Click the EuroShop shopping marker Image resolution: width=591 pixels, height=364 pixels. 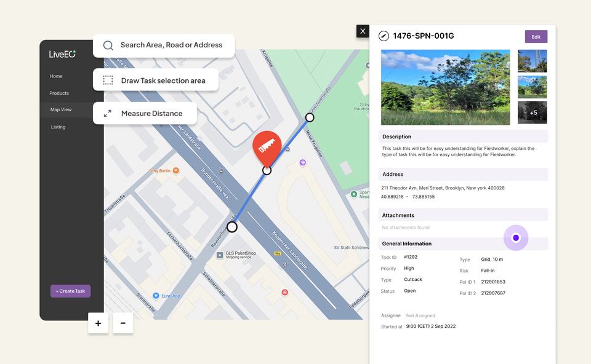156,296
